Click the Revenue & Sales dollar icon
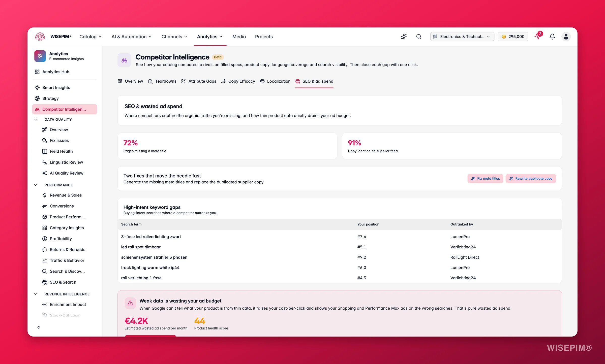The height and width of the screenshot is (364, 605). pyautogui.click(x=45, y=195)
